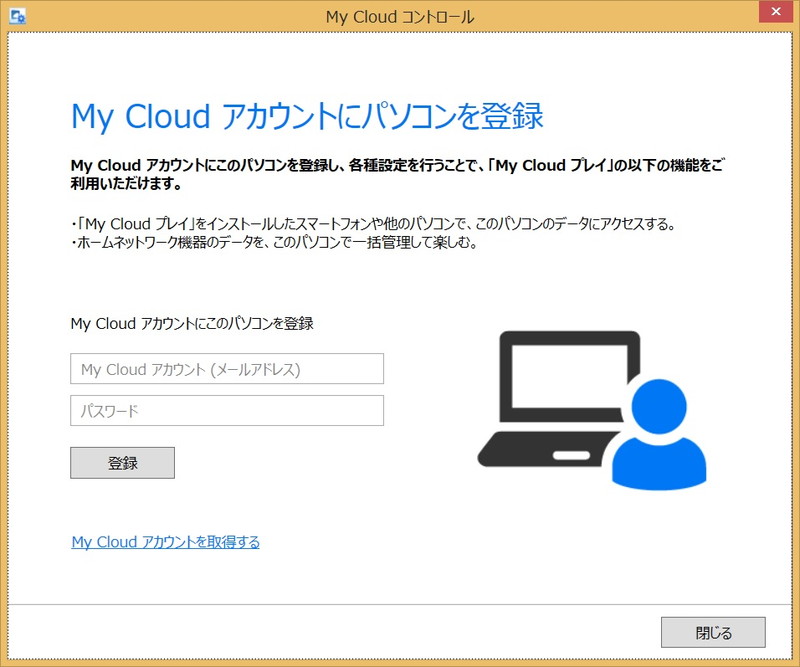Image resolution: width=800 pixels, height=667 pixels.
Task: Click the My Cloud app icon in title bar
Action: (17, 16)
